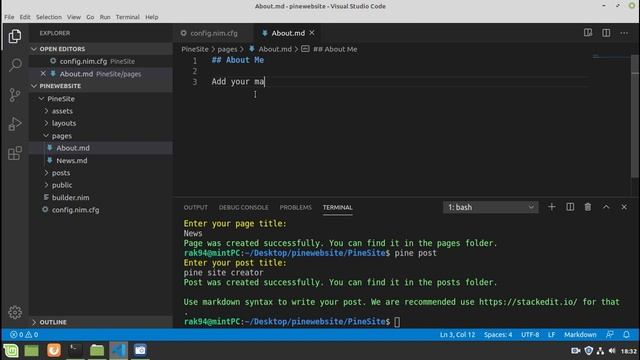
Task: Open the notifications bell
Action: (626, 334)
